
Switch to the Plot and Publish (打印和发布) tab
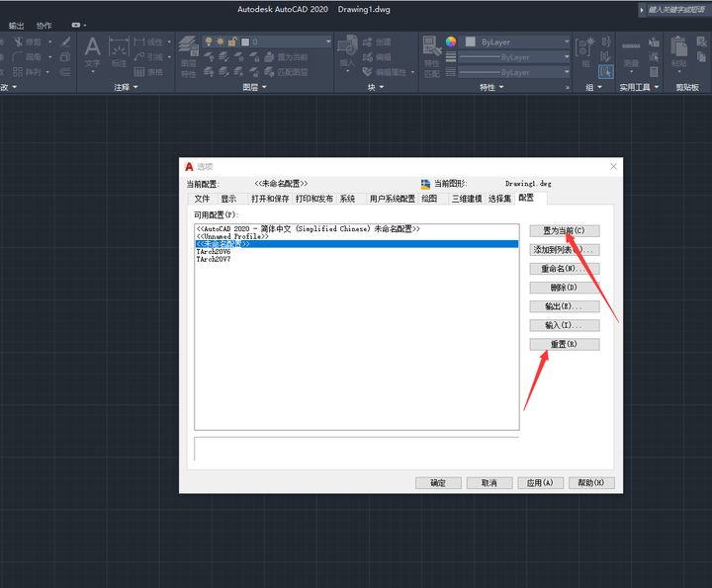(314, 199)
